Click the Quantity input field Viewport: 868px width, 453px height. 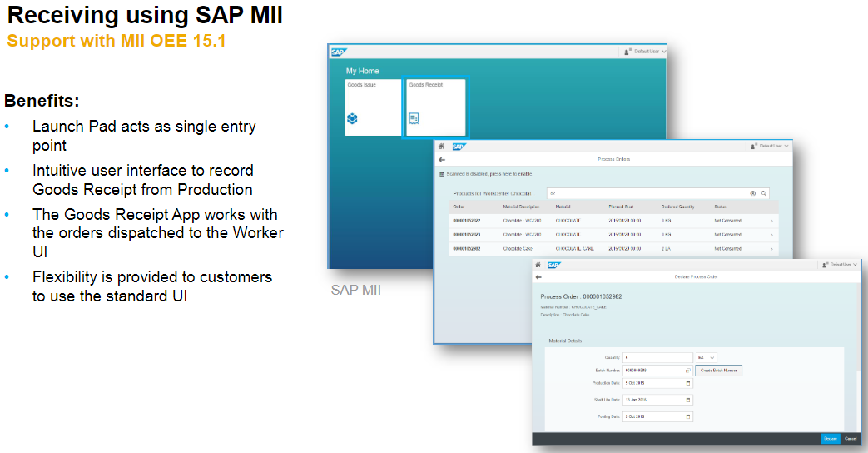pyautogui.click(x=657, y=358)
